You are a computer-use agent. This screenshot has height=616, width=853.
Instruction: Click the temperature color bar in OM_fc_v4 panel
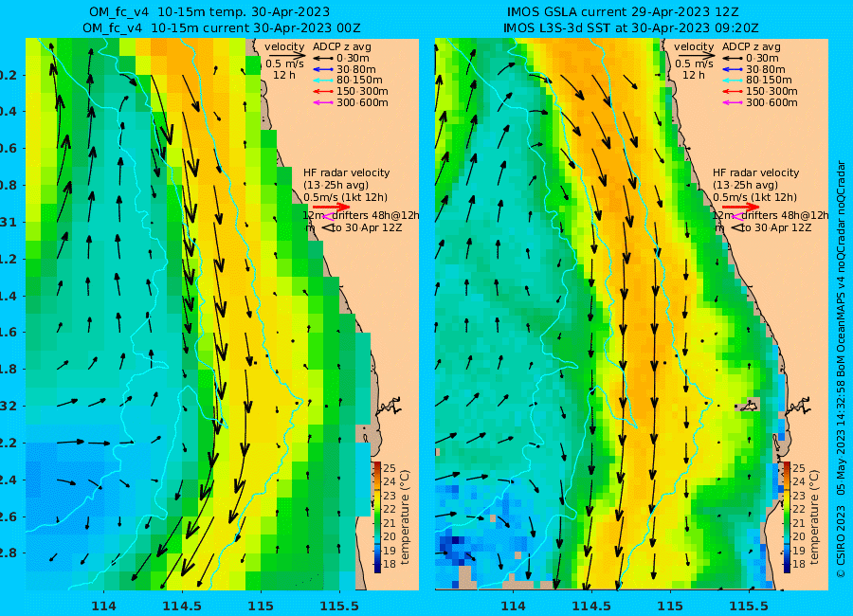(x=377, y=516)
